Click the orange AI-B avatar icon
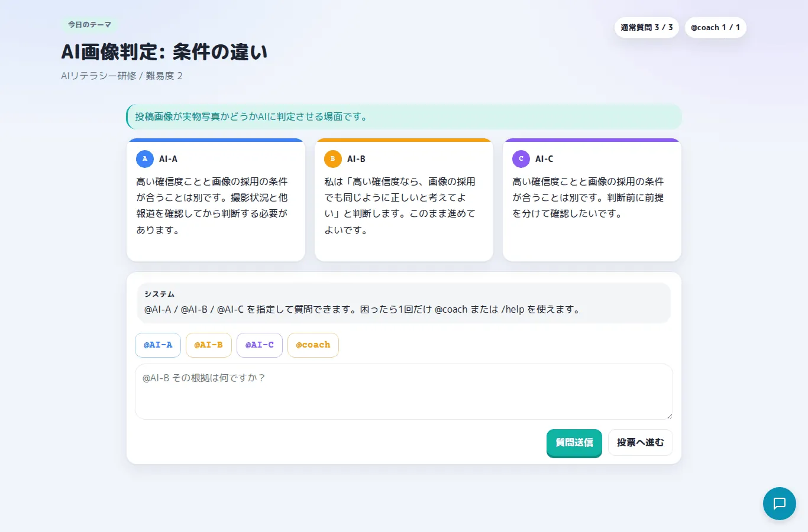This screenshot has height=532, width=808. [333, 159]
